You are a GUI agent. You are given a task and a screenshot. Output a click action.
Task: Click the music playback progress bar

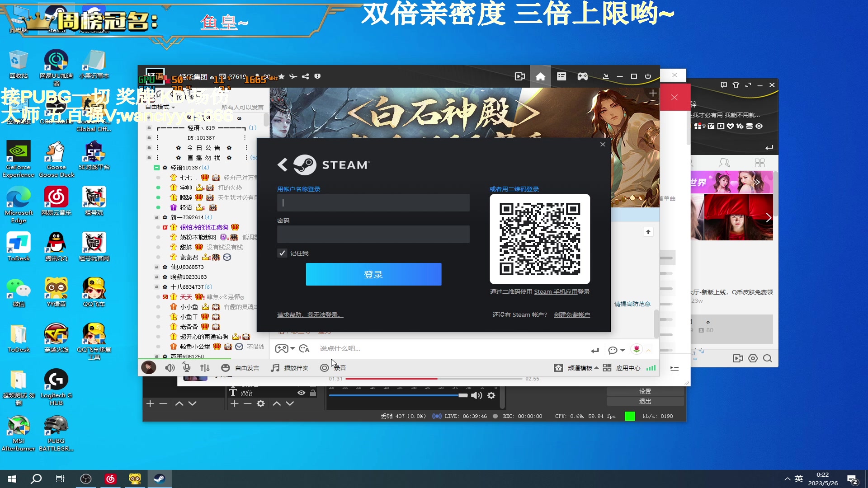click(434, 379)
